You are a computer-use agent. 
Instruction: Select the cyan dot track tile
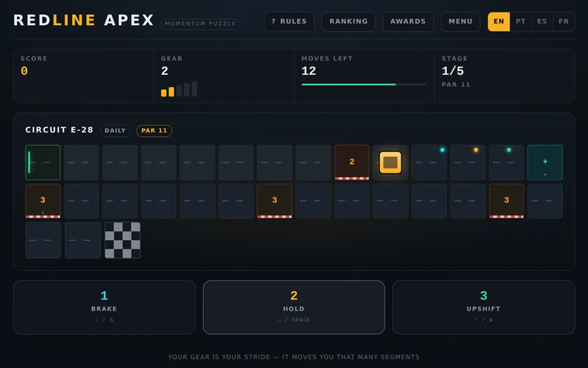point(429,162)
